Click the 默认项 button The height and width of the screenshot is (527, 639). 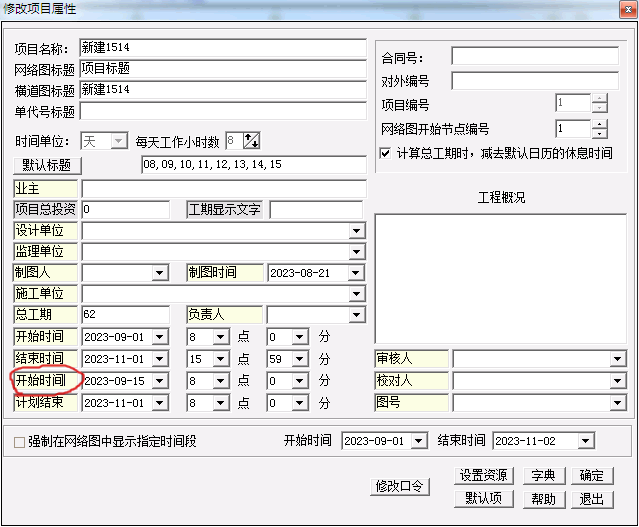[x=483, y=499]
